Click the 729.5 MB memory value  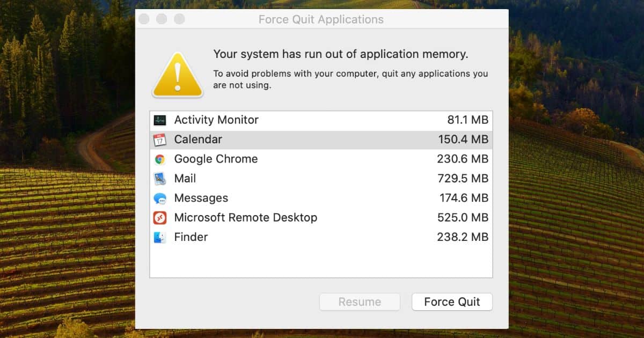tap(463, 179)
